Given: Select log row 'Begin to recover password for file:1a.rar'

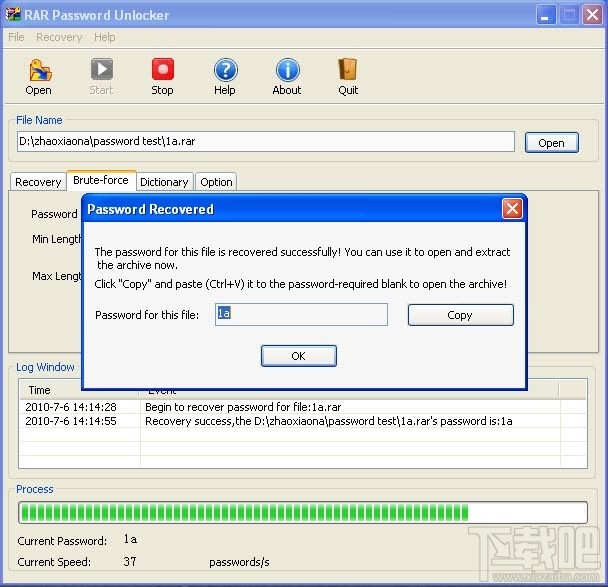Looking at the screenshot, I should point(303,407).
